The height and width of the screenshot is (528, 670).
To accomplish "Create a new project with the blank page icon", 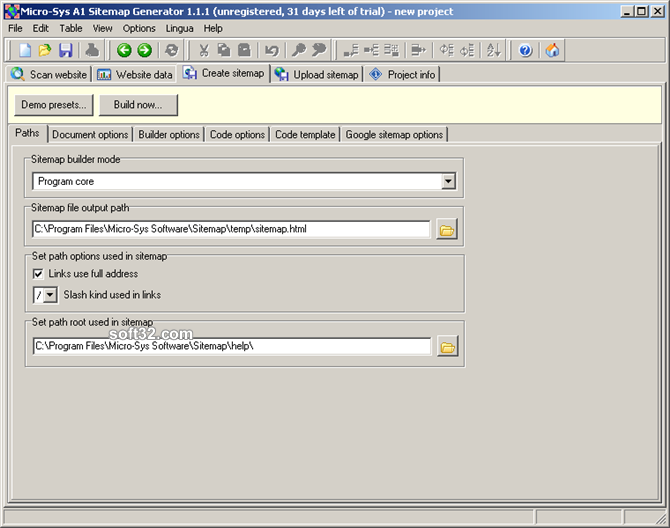I will pyautogui.click(x=25, y=50).
